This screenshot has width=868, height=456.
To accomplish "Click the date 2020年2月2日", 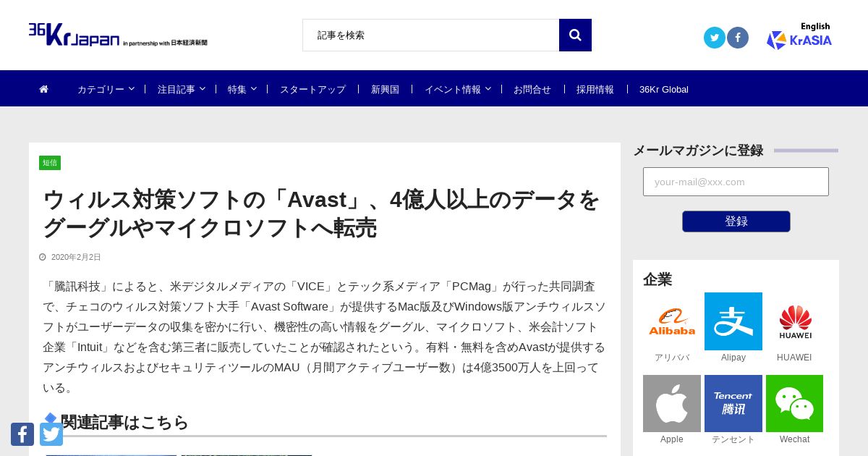I will [76, 257].
